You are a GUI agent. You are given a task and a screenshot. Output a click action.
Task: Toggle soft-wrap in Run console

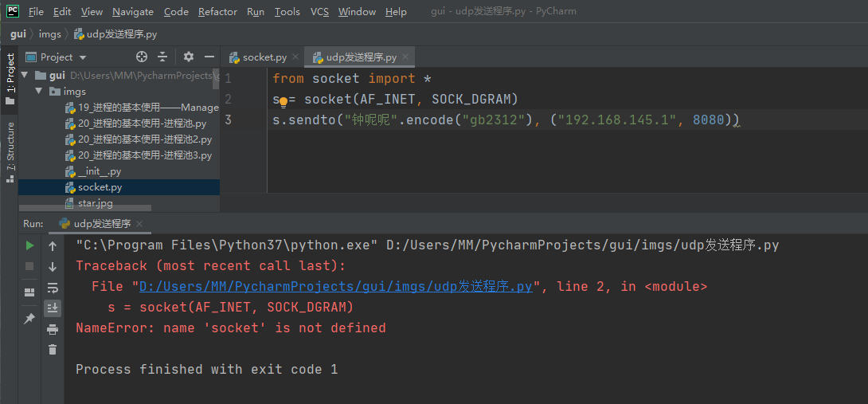[53, 288]
